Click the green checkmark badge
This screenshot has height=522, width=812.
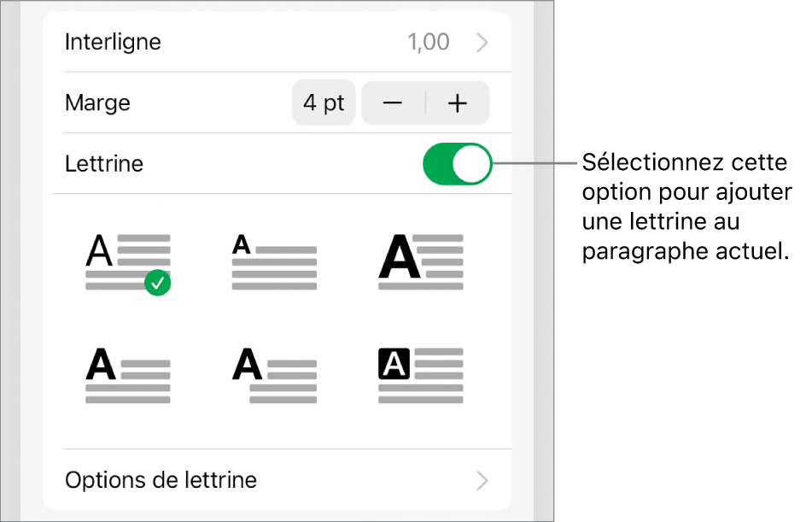tap(158, 282)
